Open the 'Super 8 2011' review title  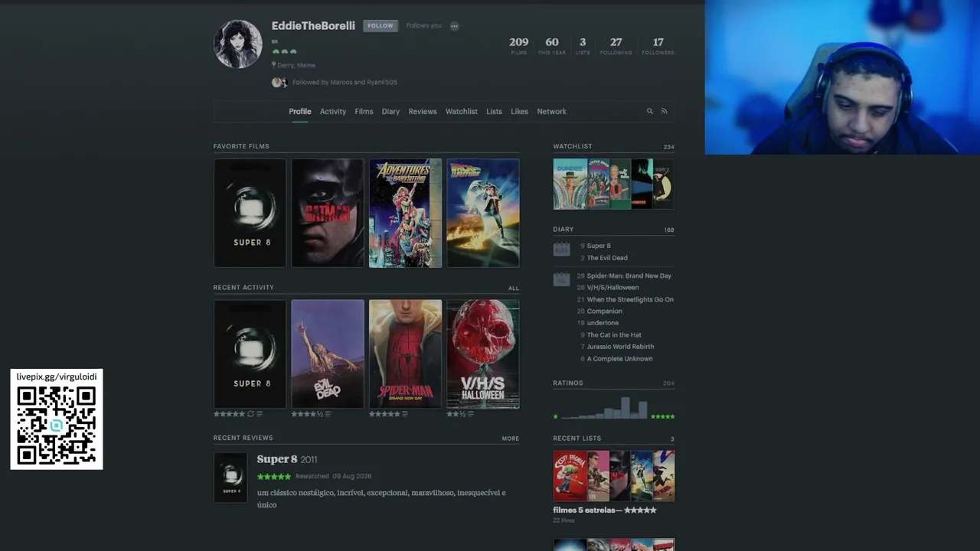tap(287, 459)
